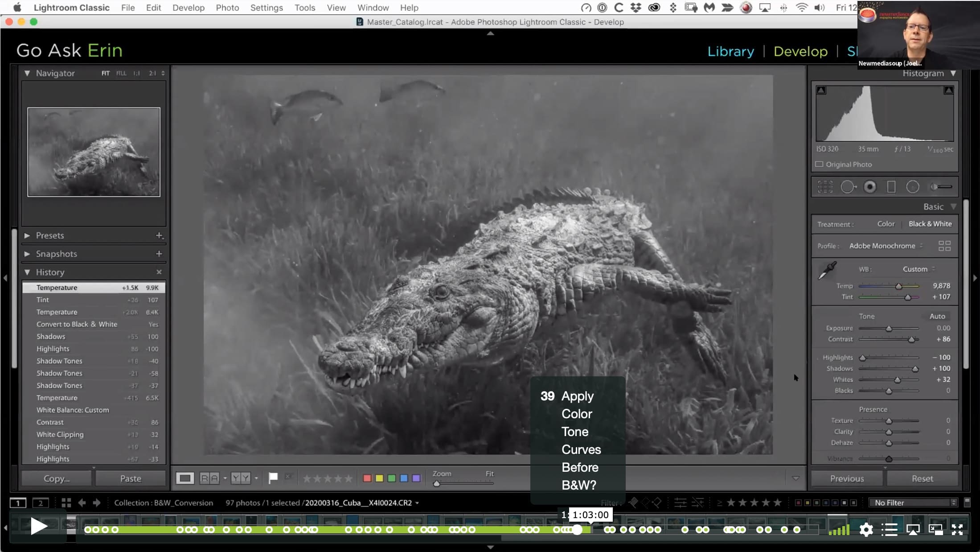Set Navigator zoom to 1:1
Viewport: 980px width, 552px height.
tap(136, 73)
